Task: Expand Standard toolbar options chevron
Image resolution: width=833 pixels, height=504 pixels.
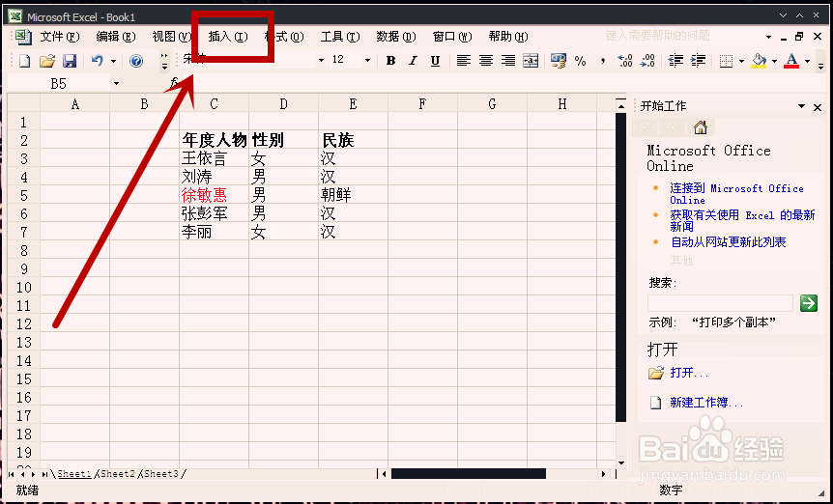Action: (x=164, y=61)
